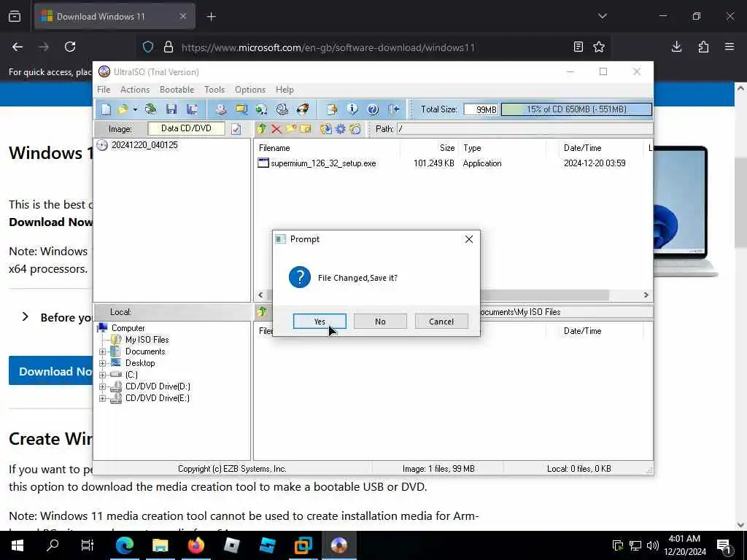Expand the Desktop tree node
Image resolution: width=747 pixels, height=560 pixels.
pos(102,363)
